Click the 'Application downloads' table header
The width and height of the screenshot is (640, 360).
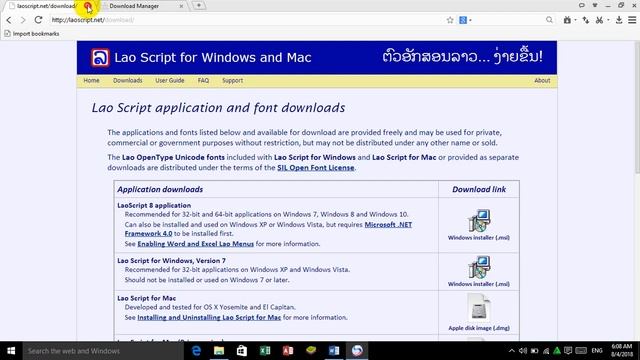pos(160,189)
